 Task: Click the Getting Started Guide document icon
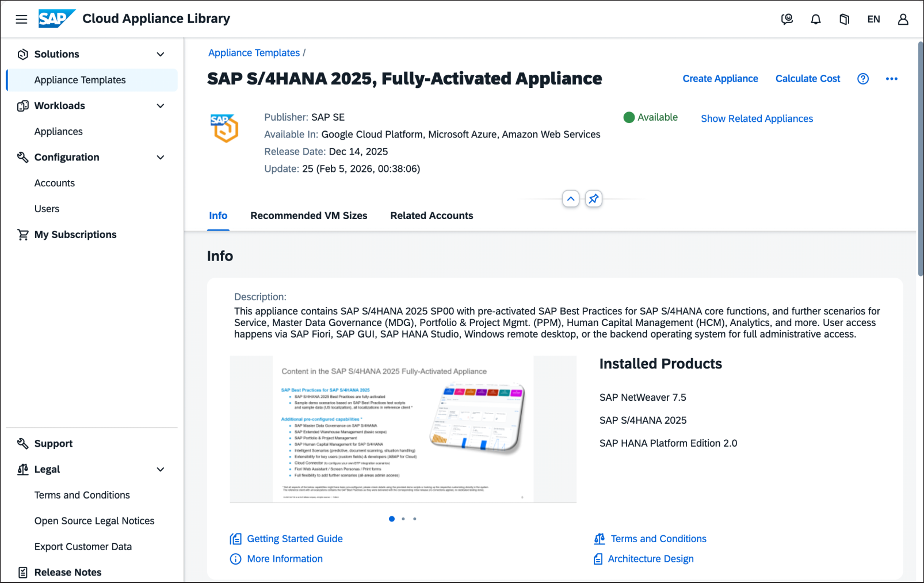(236, 539)
